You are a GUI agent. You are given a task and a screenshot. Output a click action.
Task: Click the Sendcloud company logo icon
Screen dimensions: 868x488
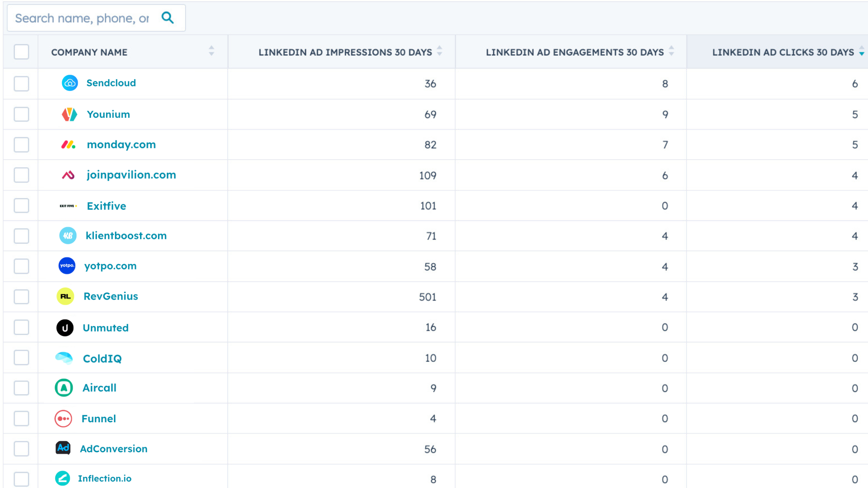[x=70, y=83]
